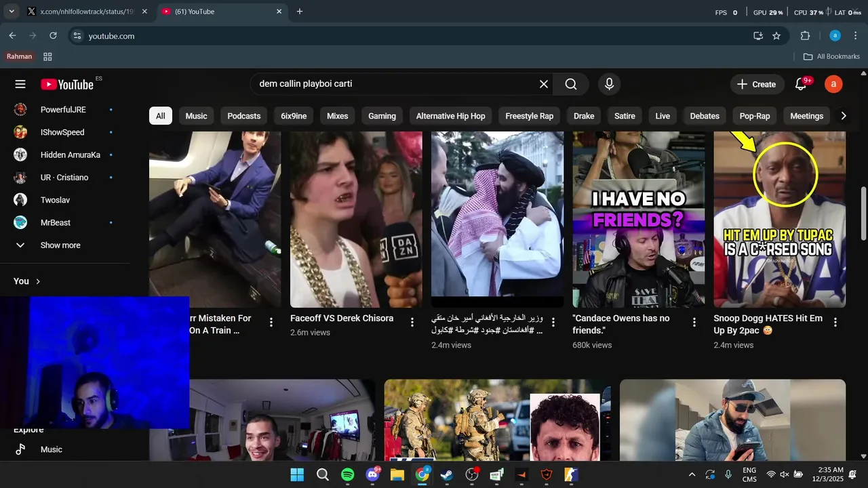The image size is (868, 488).
Task: Open options menu for the Arabic-titled short
Action: [x=553, y=322]
